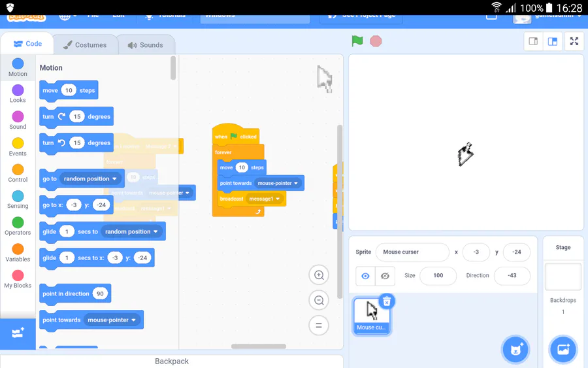Image resolution: width=588 pixels, height=368 pixels.
Task: Open the Motion block category
Action: (x=18, y=67)
